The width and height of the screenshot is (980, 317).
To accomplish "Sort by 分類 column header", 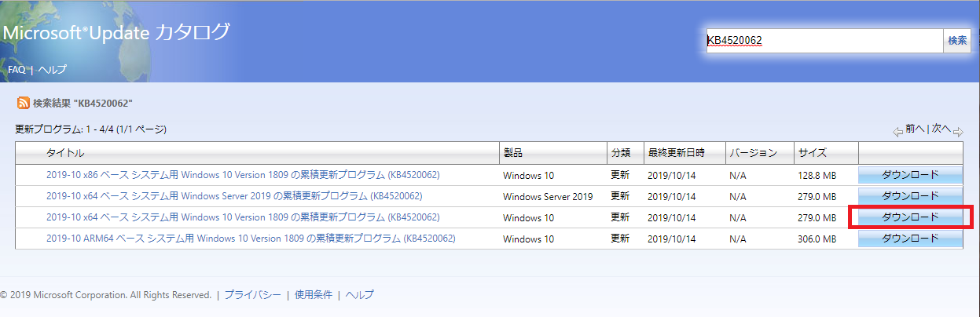I will click(620, 153).
